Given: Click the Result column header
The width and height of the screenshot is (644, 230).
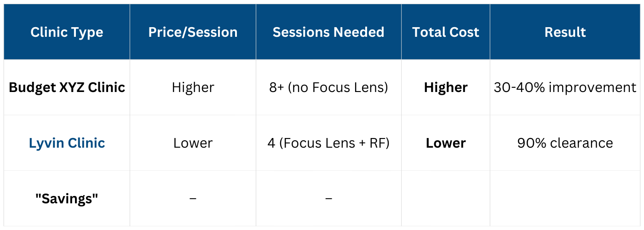Looking at the screenshot, I should [x=565, y=32].
